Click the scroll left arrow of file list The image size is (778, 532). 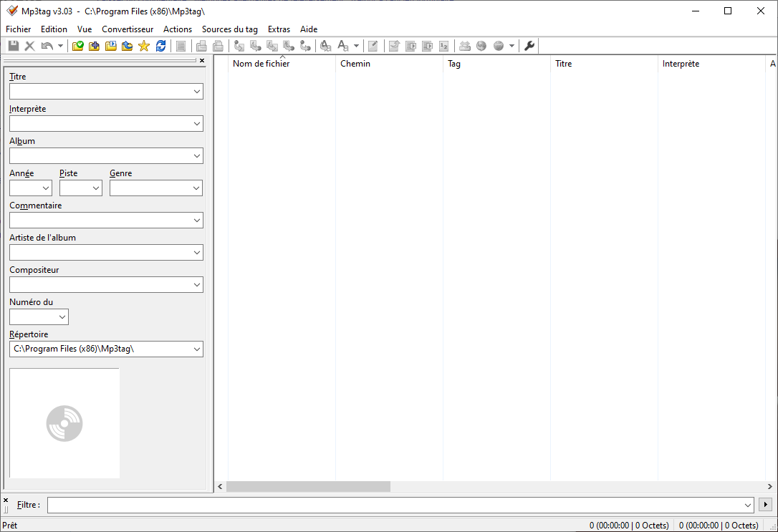coord(221,487)
